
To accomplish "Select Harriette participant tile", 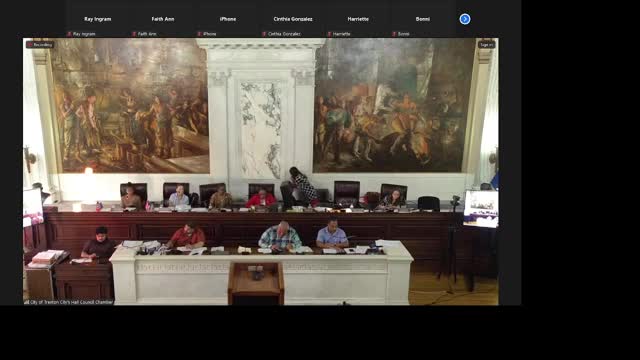I will coord(358,19).
